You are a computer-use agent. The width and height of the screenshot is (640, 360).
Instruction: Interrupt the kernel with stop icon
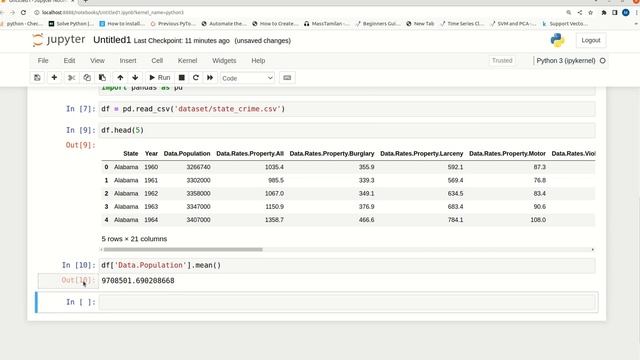coord(182,78)
